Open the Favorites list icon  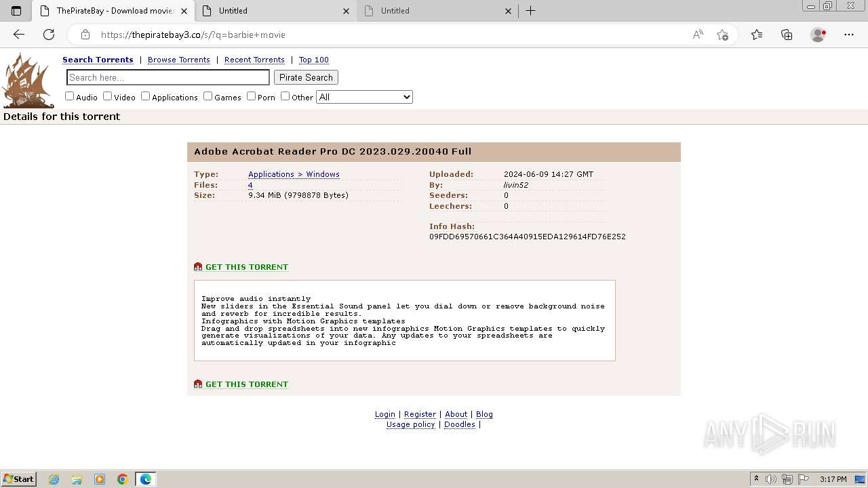click(x=757, y=35)
